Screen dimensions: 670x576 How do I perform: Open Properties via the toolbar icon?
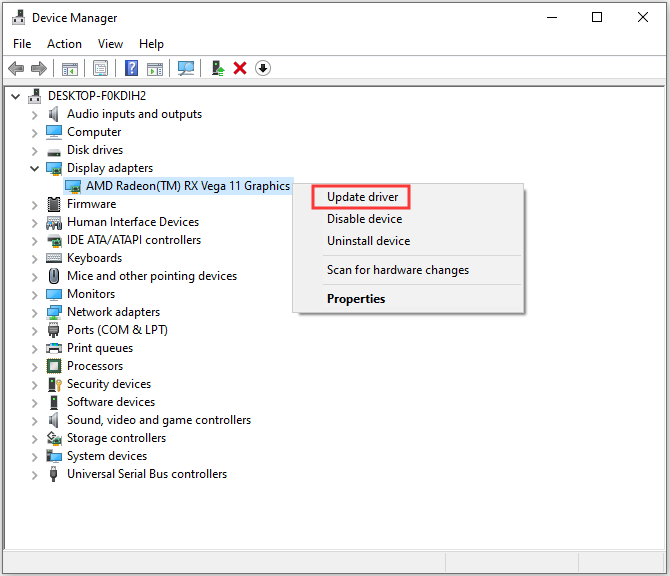click(x=100, y=68)
